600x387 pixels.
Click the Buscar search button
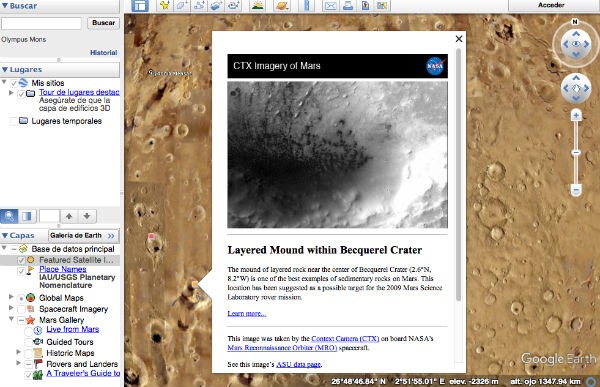pos(103,23)
